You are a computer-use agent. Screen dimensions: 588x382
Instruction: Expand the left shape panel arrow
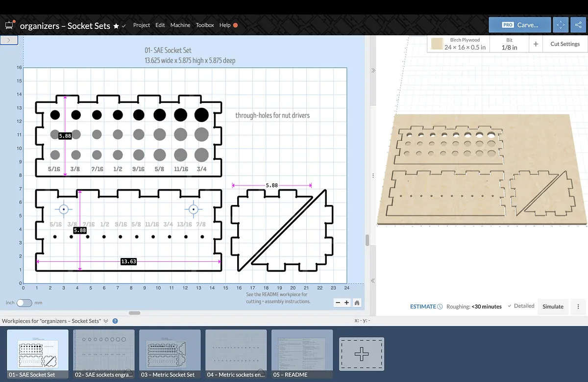click(x=9, y=40)
